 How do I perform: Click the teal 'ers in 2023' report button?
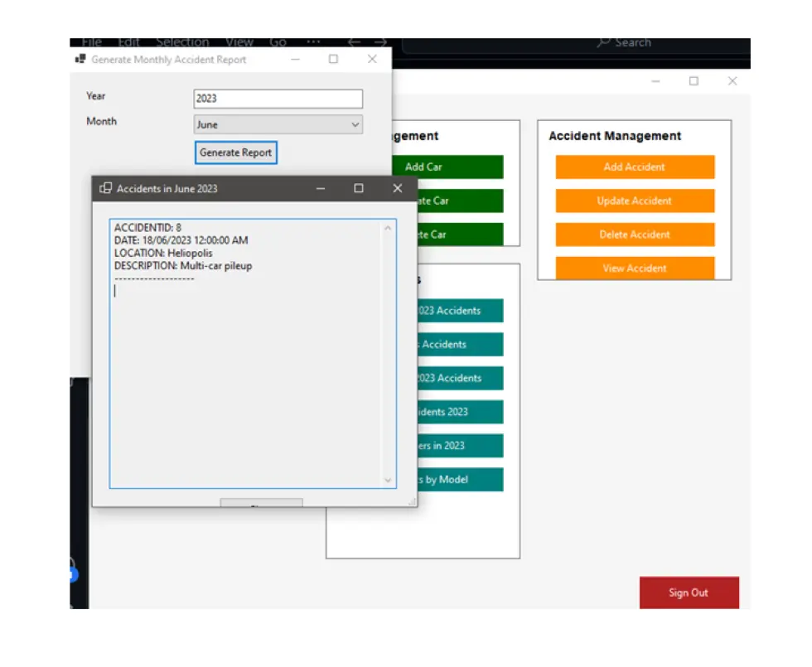[460, 446]
